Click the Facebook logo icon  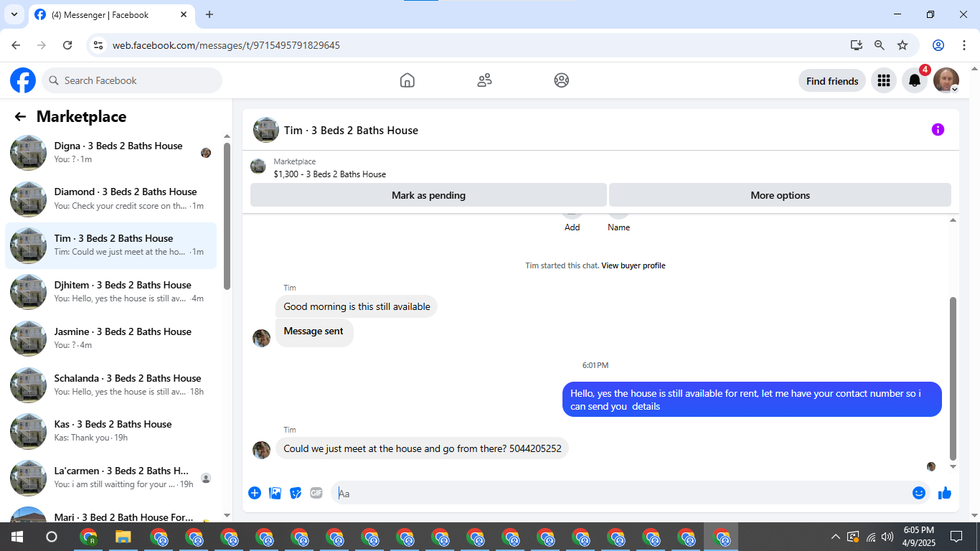coord(23,80)
